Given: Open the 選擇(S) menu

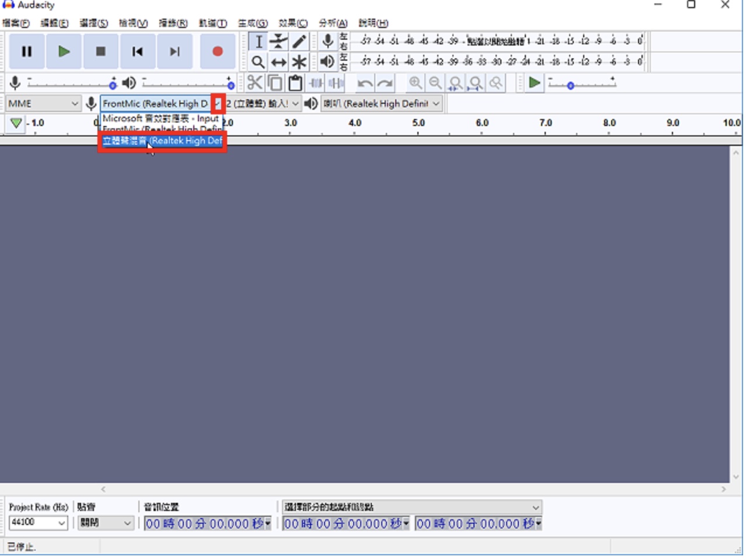Looking at the screenshot, I should coord(94,23).
